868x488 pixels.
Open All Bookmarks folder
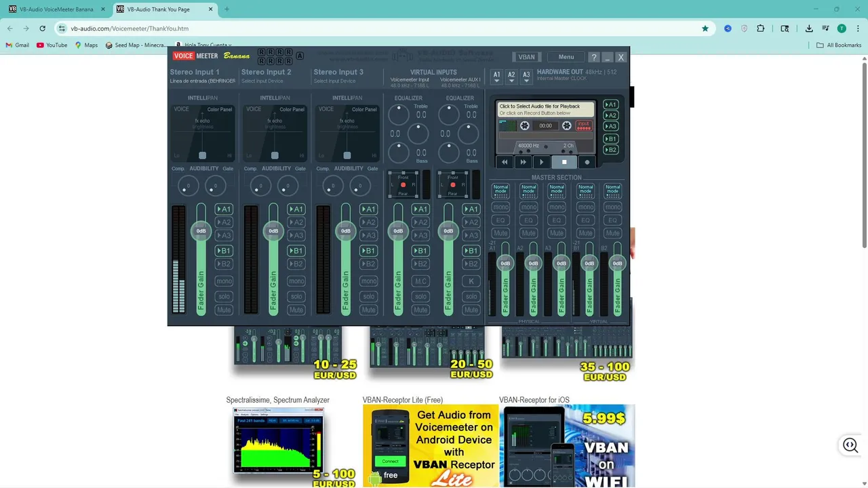click(839, 45)
